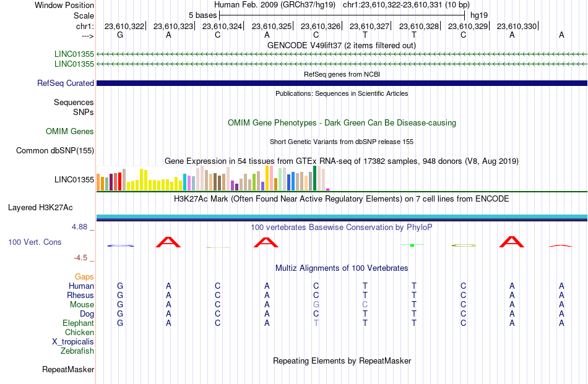This screenshot has width=588, height=384.
Task: Click the Scale track label
Action: pyautogui.click(x=84, y=15)
